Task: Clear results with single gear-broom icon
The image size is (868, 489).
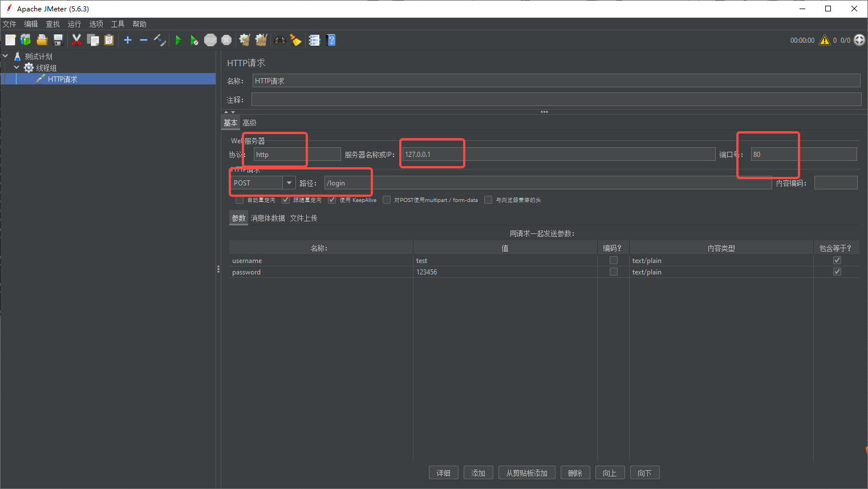Action: 245,40
